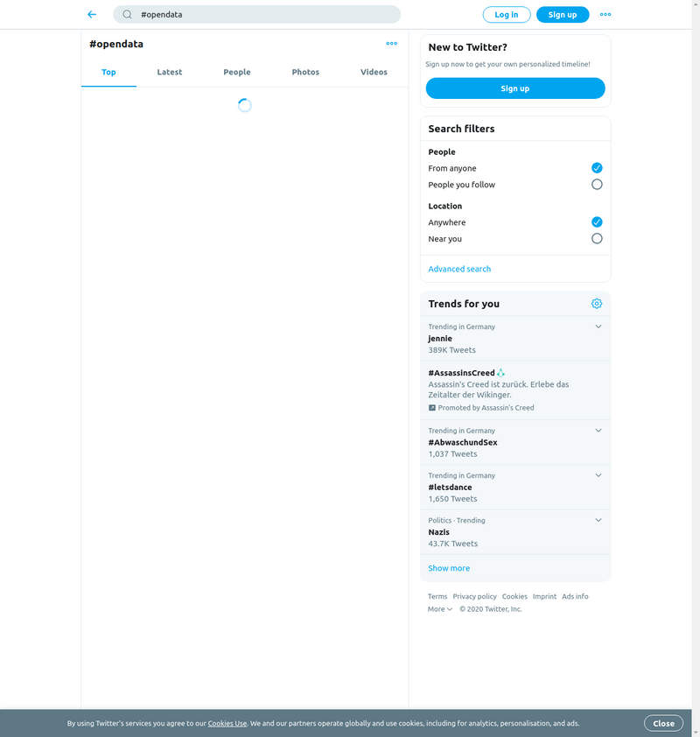Image resolution: width=700 pixels, height=737 pixels.
Task: Expand the More footer dropdown
Action: 440,609
